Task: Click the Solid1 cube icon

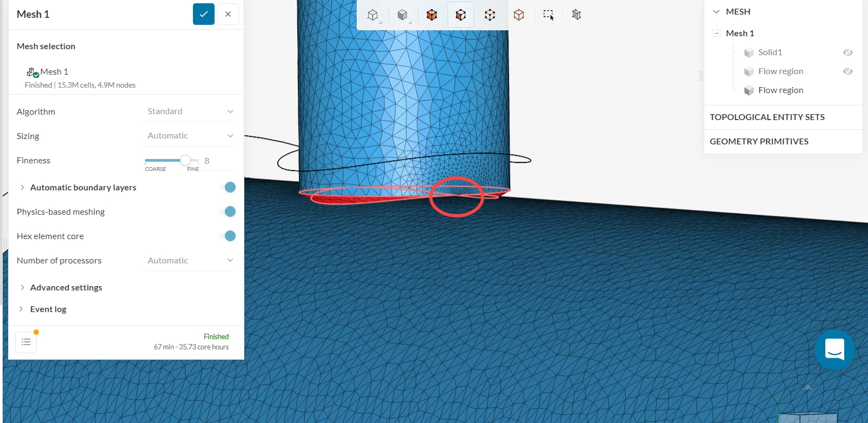Action: 749,52
